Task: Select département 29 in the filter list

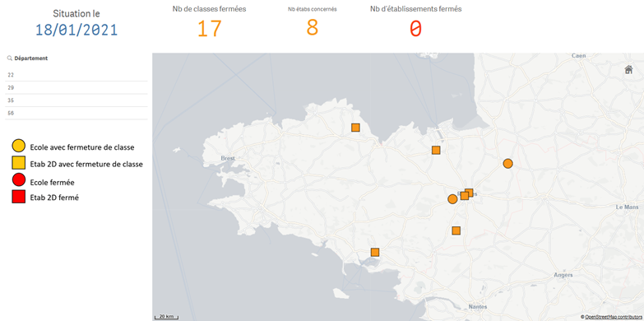Action: [x=76, y=87]
